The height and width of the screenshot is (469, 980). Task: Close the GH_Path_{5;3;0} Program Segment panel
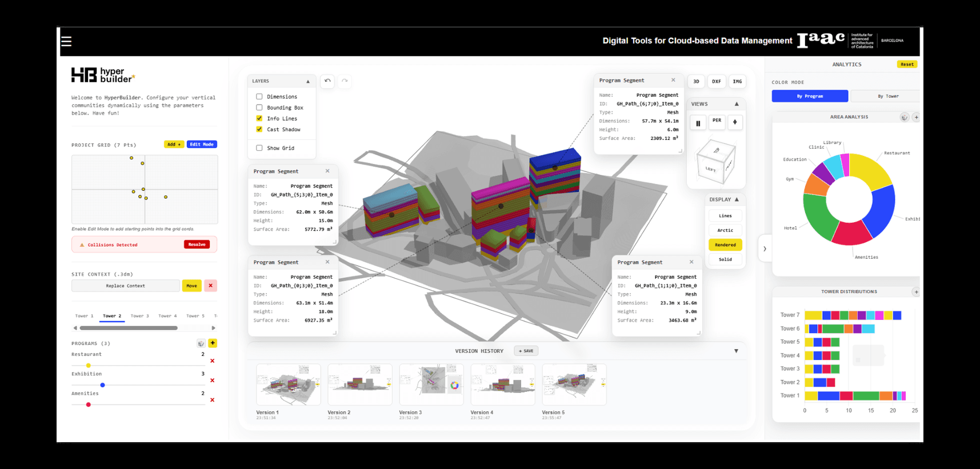tap(327, 171)
